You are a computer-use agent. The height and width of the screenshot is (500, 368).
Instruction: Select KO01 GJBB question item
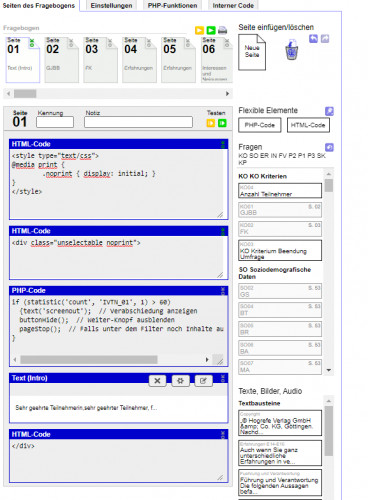(x=280, y=210)
